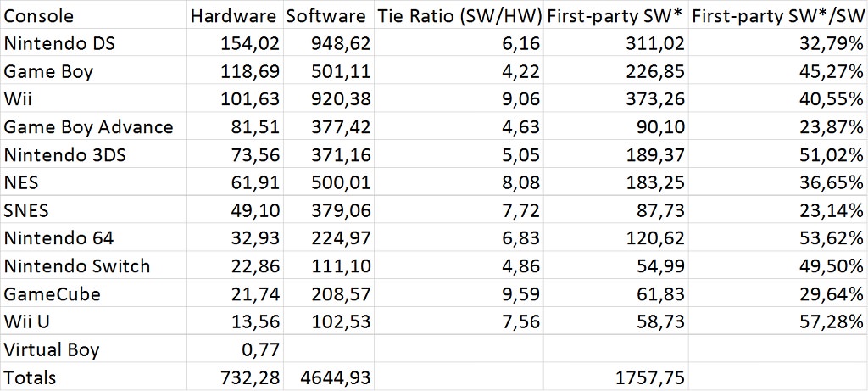Select hardware value 81,51

[x=234, y=126]
